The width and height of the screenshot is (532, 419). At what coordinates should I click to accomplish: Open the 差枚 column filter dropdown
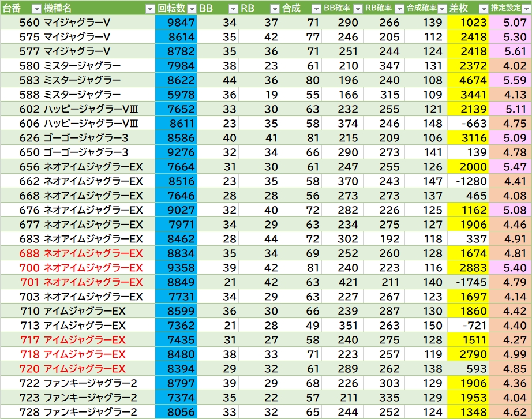(x=482, y=9)
